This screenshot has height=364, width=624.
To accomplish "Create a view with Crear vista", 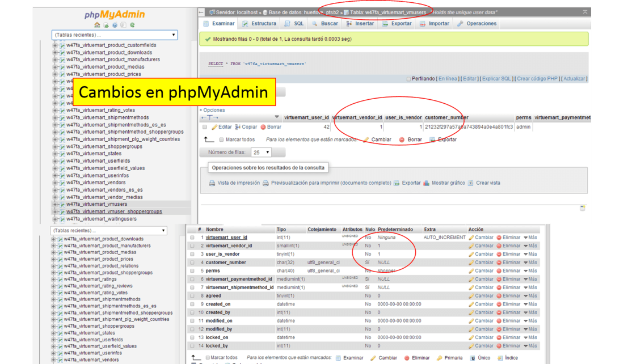I will [x=484, y=183].
